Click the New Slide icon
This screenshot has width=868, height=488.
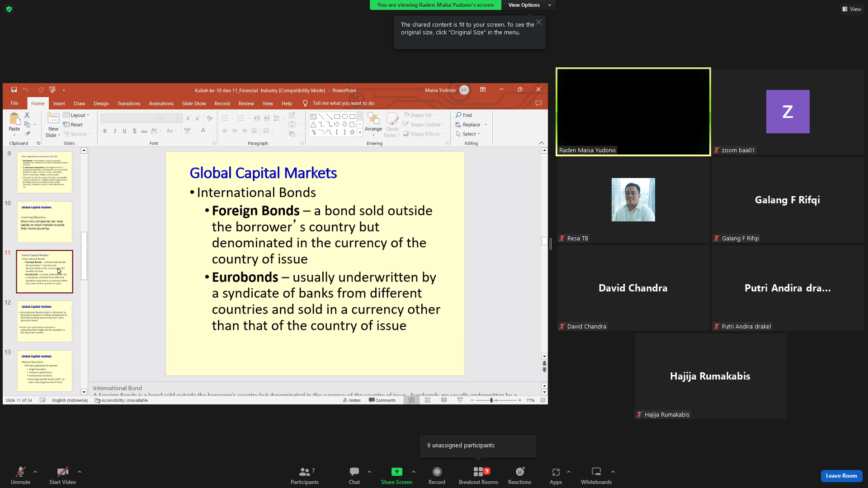click(x=53, y=119)
